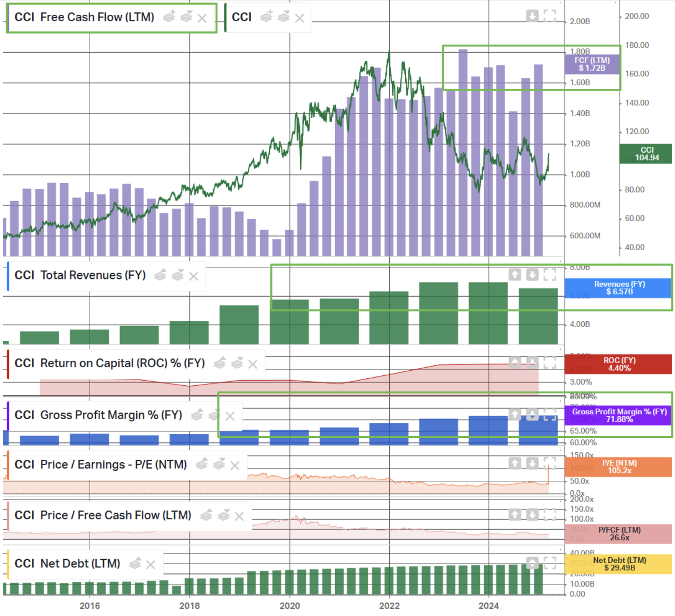Click the layers-arrow icon beside Return on Capital
The width and height of the screenshot is (675, 616).
click(x=237, y=363)
